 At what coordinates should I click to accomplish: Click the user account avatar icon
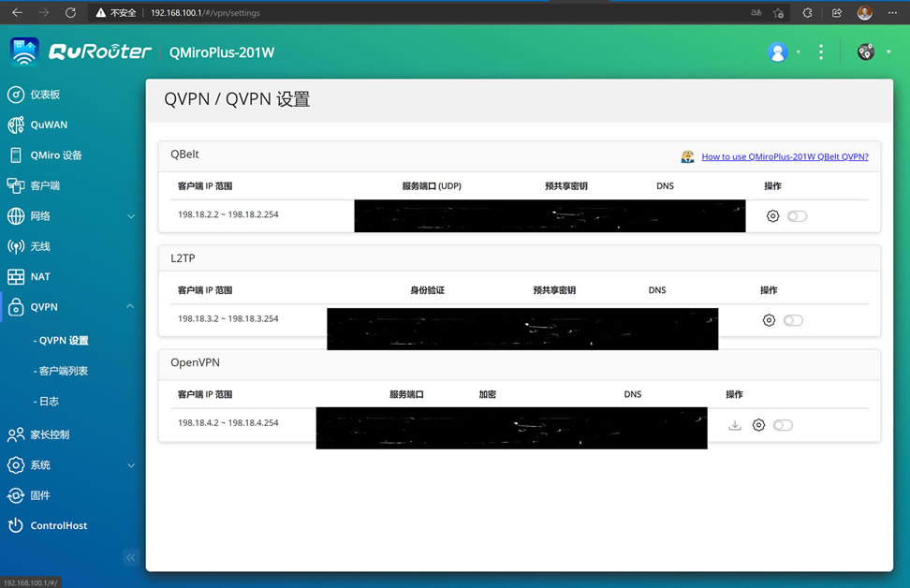[x=778, y=52]
